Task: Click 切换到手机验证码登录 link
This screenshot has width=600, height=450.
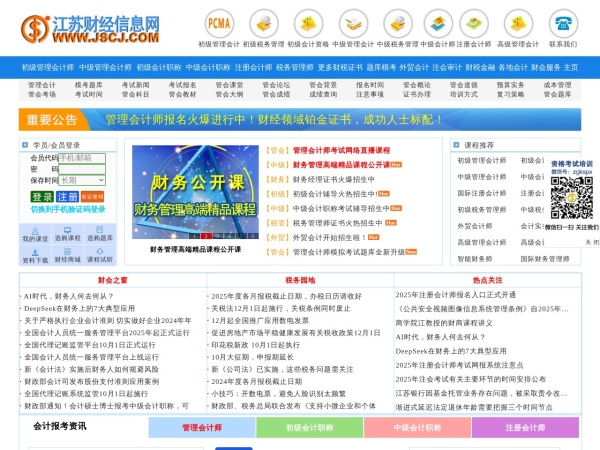Action: (x=68, y=209)
